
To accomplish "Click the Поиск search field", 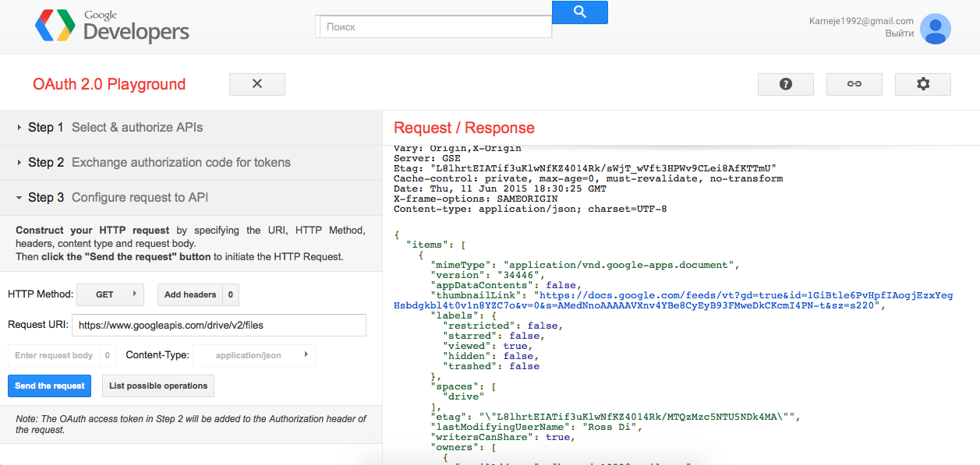I will coord(436,26).
